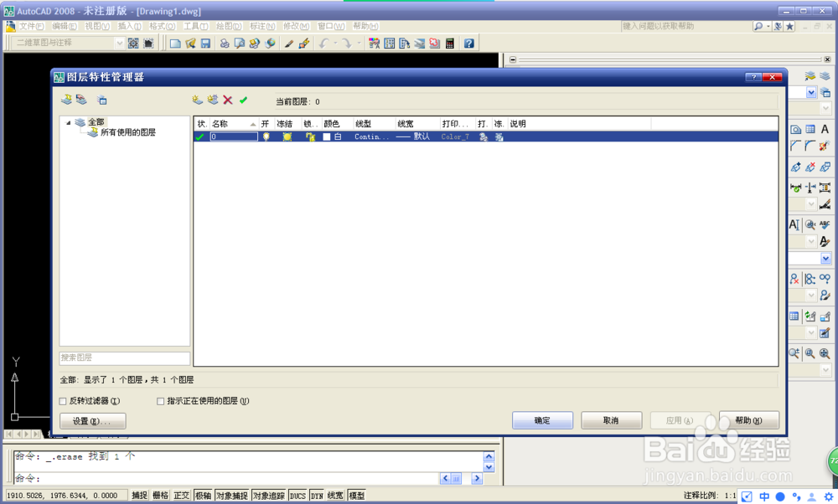Click the Multiline Text A icon in dashboard
838x504 pixels.
click(825, 129)
